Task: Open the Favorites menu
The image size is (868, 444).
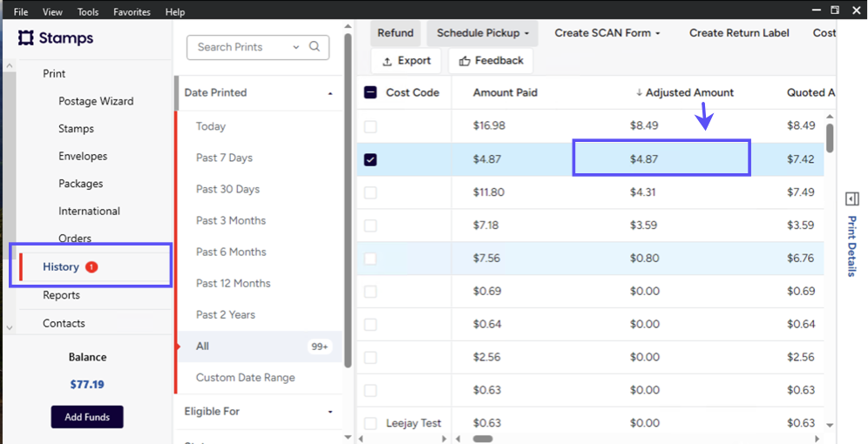Action: [x=132, y=12]
